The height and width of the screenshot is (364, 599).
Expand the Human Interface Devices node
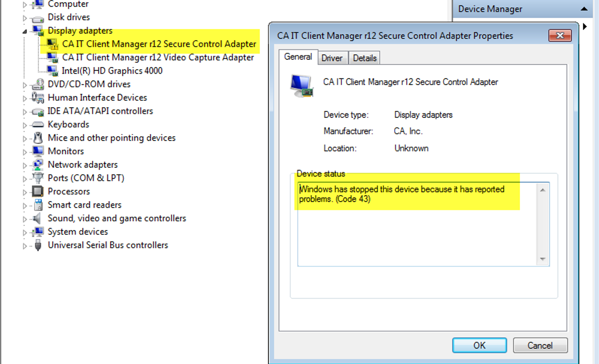pos(25,98)
